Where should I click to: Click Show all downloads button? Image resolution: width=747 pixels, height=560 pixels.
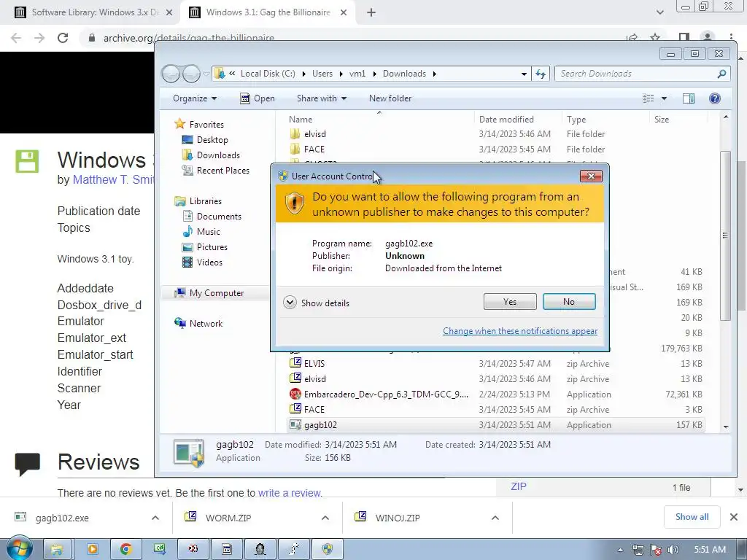click(692, 517)
